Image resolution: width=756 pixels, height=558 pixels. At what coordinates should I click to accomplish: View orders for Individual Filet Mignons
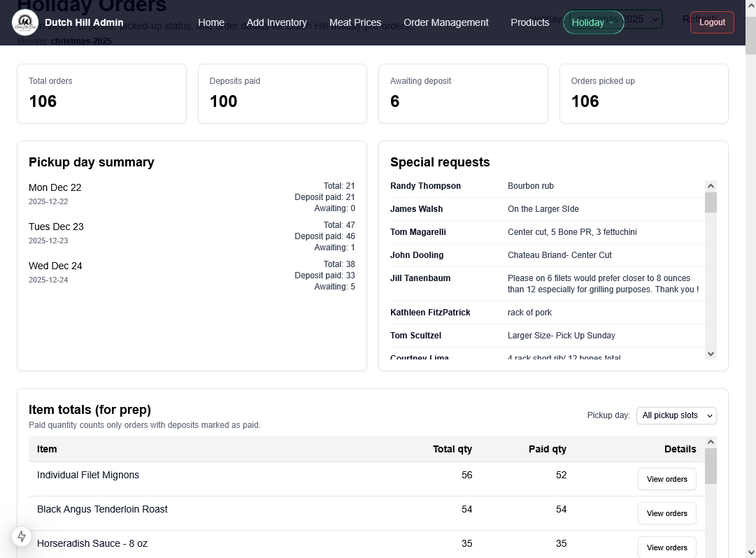[666, 479]
